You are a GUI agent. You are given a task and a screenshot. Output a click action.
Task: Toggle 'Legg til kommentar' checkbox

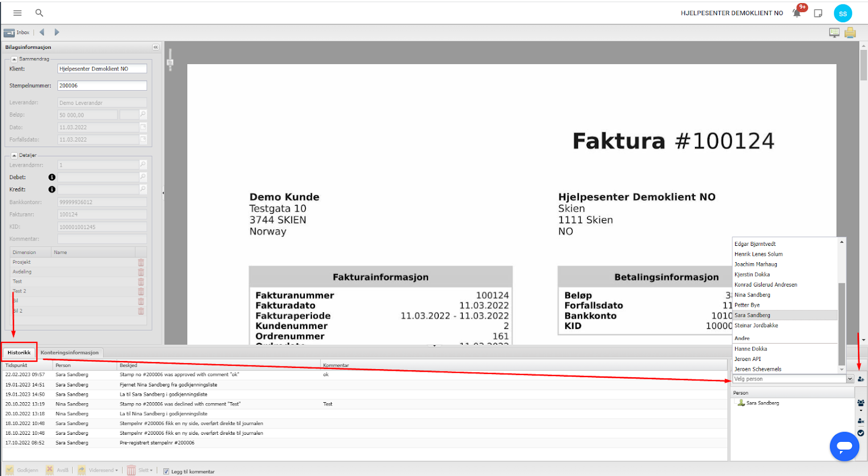click(167, 472)
